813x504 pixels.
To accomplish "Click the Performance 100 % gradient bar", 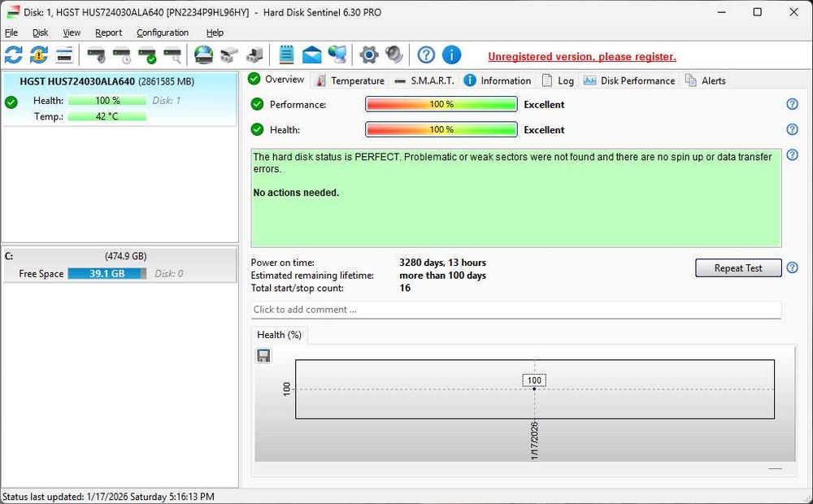I will pos(441,104).
